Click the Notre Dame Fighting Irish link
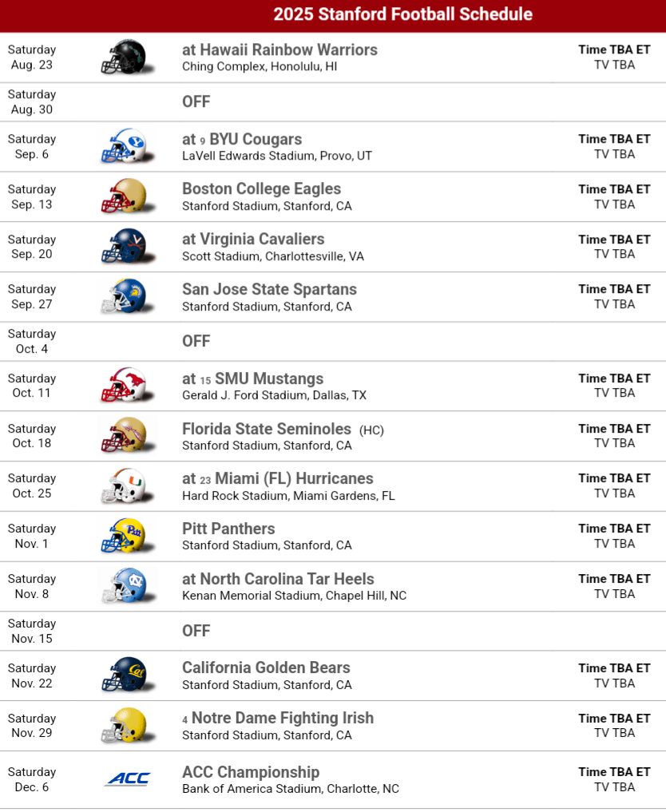This screenshot has height=812, width=666. [283, 718]
